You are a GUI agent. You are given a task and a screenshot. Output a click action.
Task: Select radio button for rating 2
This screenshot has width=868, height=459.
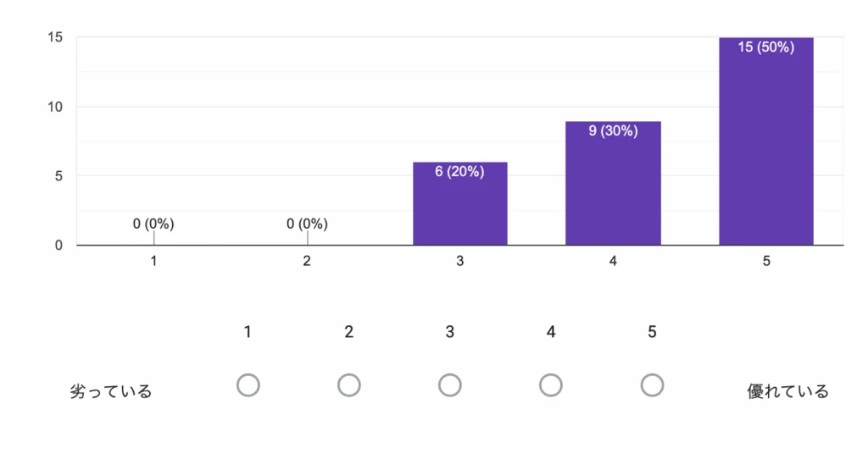[348, 385]
